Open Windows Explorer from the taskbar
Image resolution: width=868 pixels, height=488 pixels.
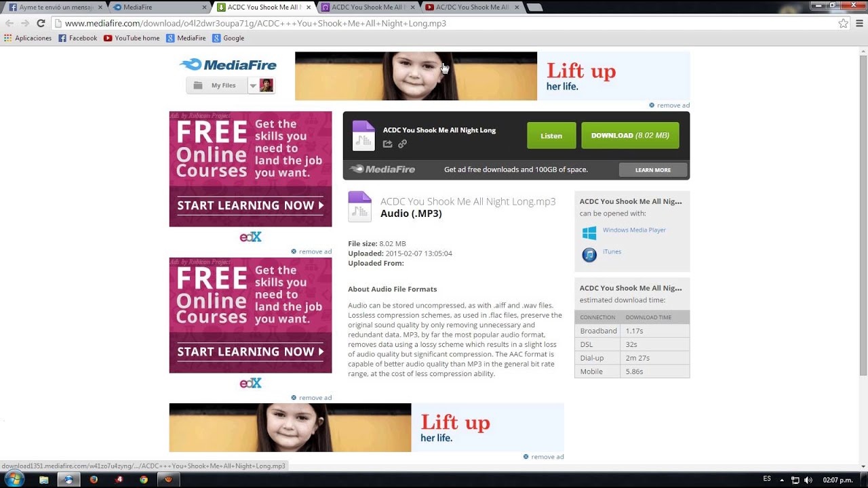(44, 479)
